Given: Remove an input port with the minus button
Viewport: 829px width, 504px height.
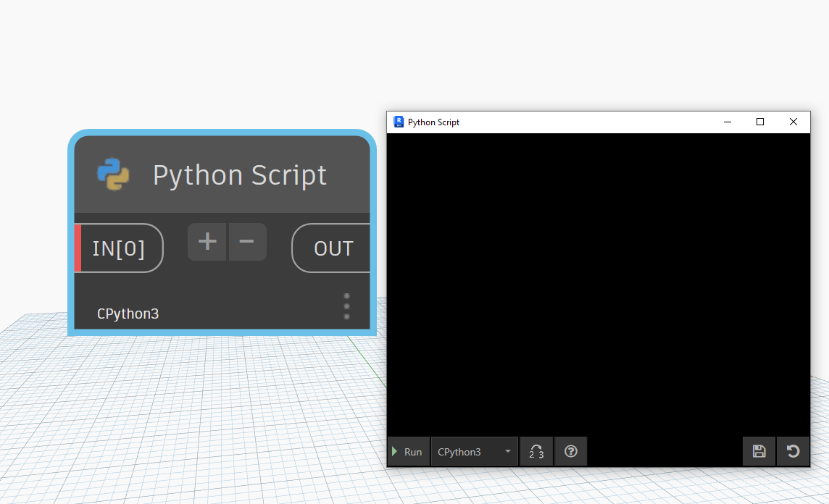Looking at the screenshot, I should click(x=247, y=242).
